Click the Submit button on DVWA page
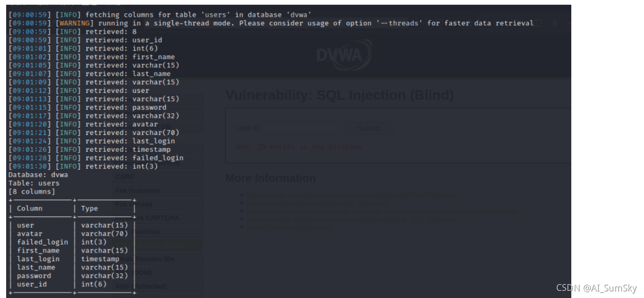The height and width of the screenshot is (298, 644). click(x=369, y=128)
